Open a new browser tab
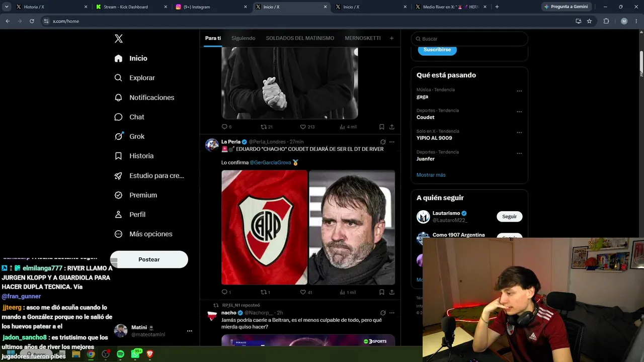644x362 pixels. click(497, 7)
